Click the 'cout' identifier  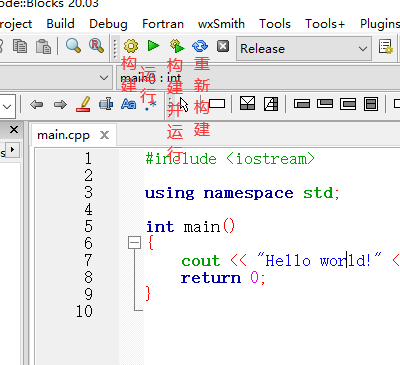(201, 261)
